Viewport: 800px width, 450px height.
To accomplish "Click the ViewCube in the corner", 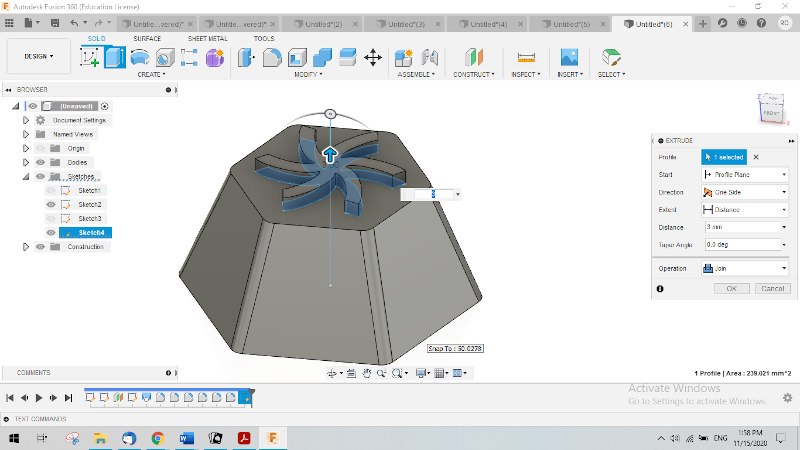I will (x=771, y=108).
